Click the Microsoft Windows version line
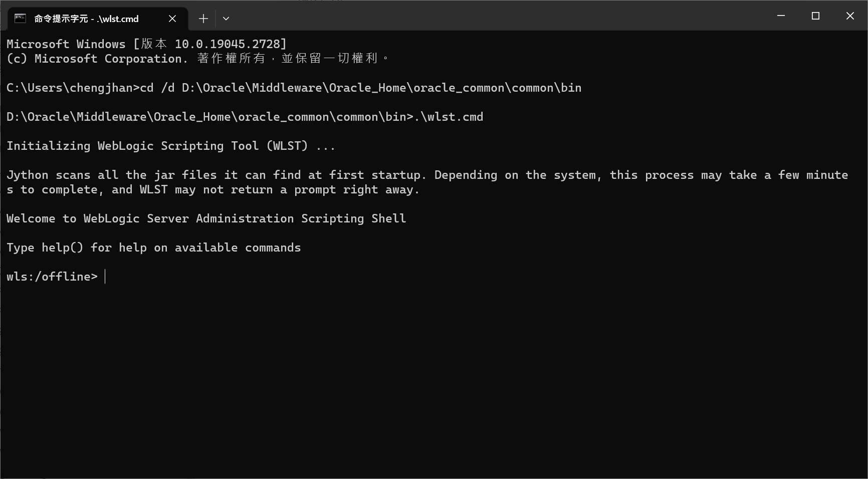 (146, 44)
